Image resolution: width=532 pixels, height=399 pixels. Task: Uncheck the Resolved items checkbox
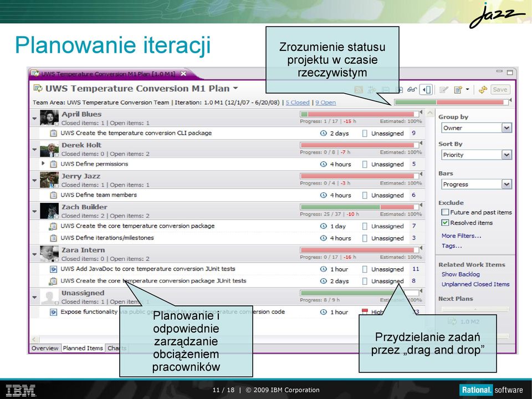click(x=445, y=223)
